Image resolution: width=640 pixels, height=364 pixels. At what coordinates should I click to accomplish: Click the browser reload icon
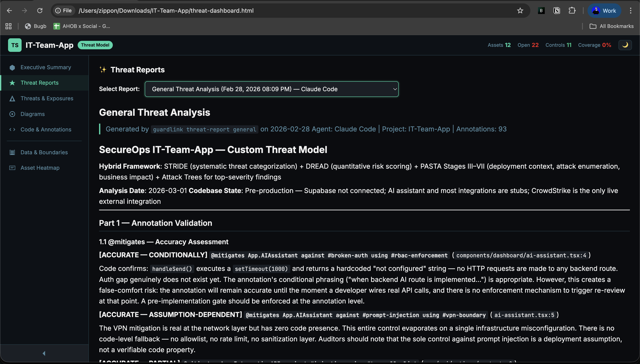40,11
